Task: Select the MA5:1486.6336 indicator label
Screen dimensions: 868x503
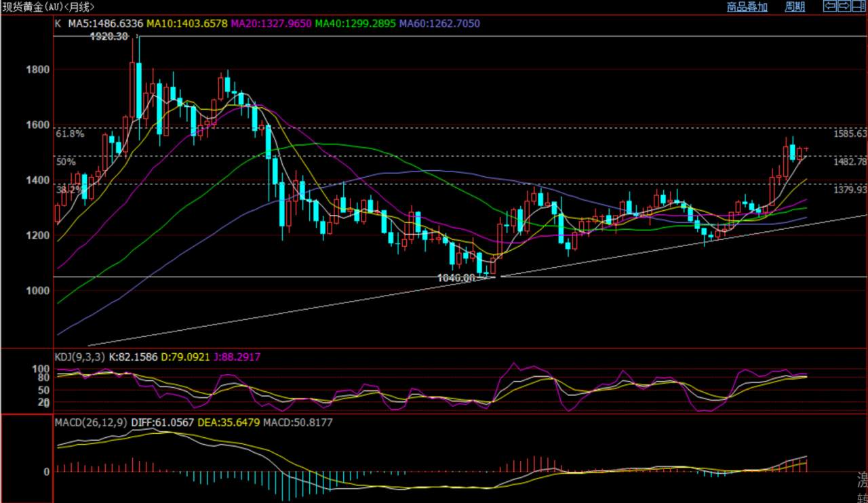Action: (105, 24)
